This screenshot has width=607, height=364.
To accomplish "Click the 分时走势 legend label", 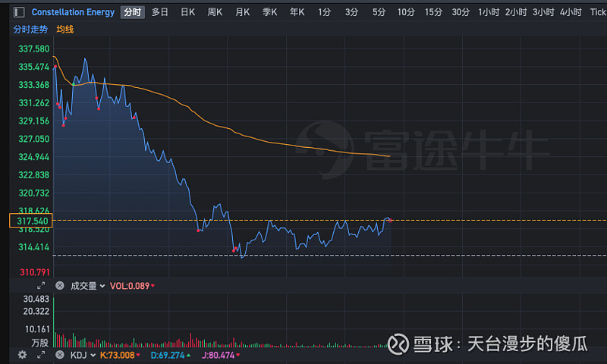I will 30,30.
